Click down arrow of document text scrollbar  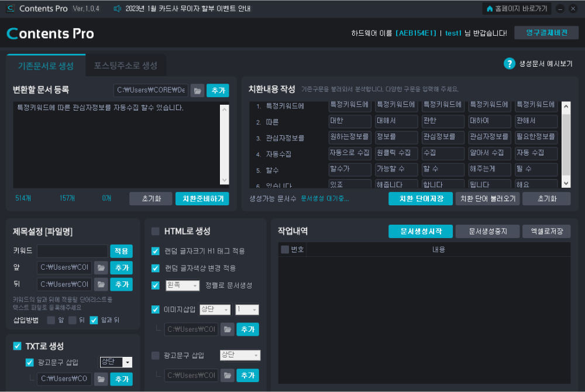[x=224, y=180]
